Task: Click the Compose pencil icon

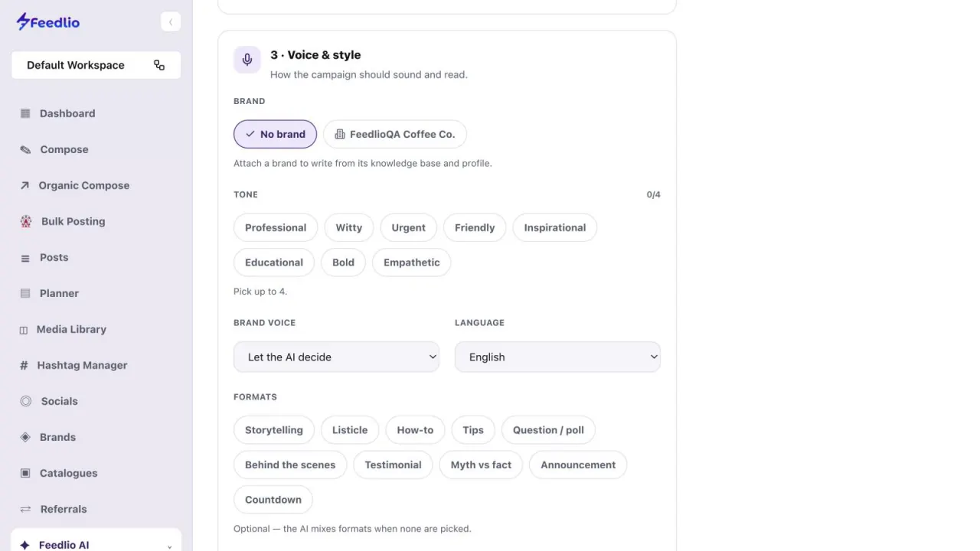Action: point(25,149)
